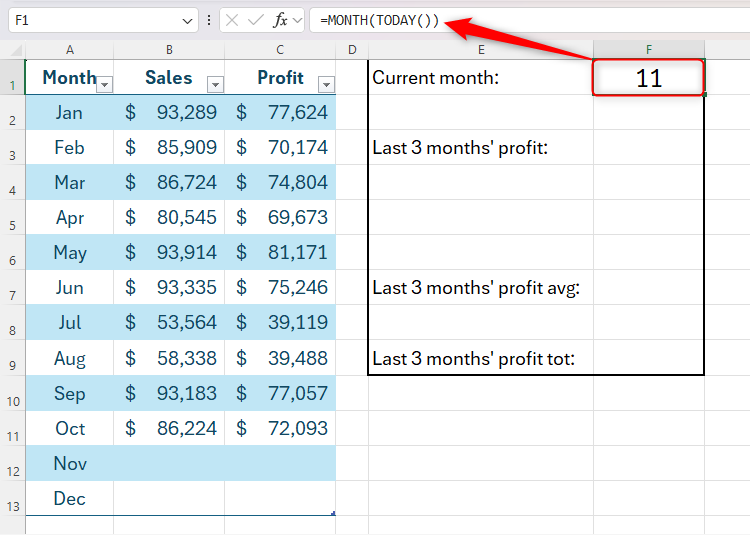The width and height of the screenshot is (750, 535).
Task: Click May profit value 81,171
Action: pos(280,252)
